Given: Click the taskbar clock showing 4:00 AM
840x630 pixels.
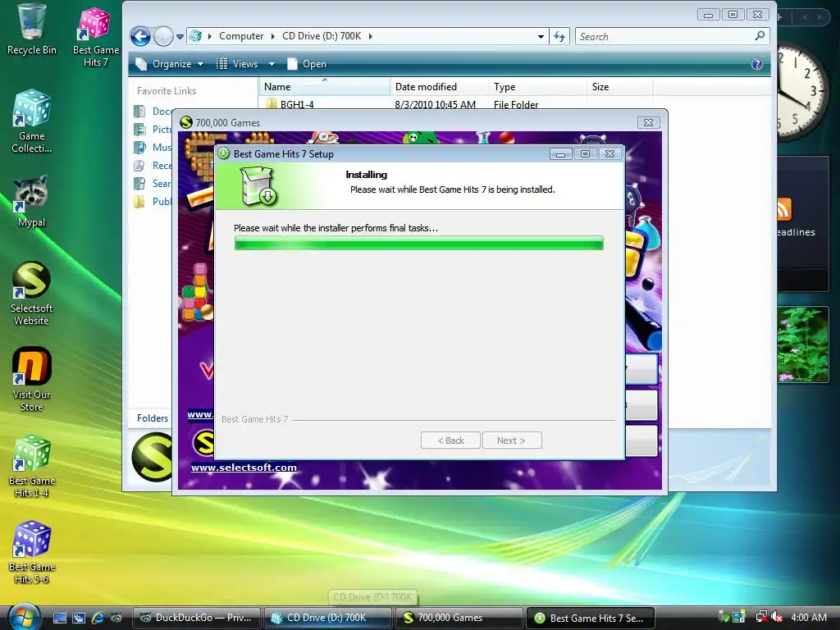Looking at the screenshot, I should pos(809,617).
